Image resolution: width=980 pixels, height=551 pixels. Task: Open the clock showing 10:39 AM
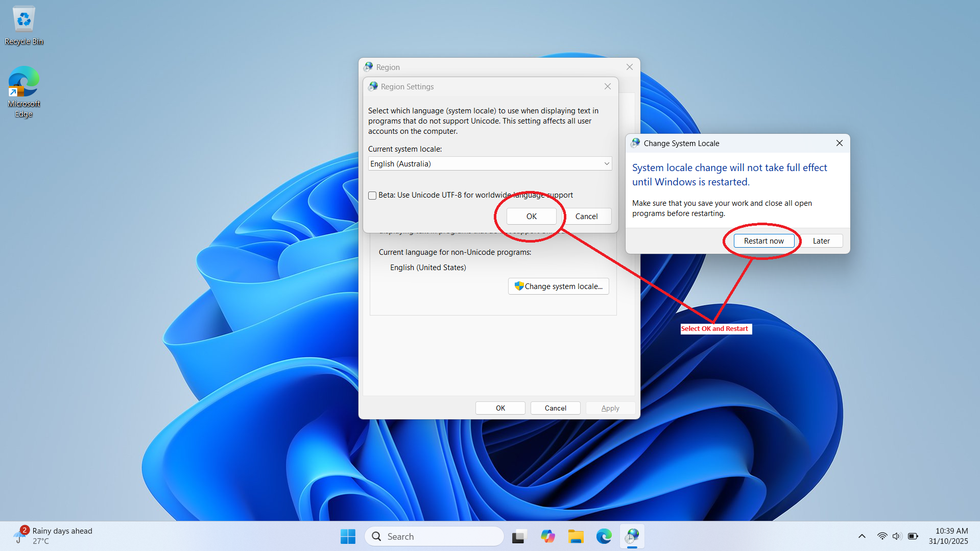tap(948, 536)
